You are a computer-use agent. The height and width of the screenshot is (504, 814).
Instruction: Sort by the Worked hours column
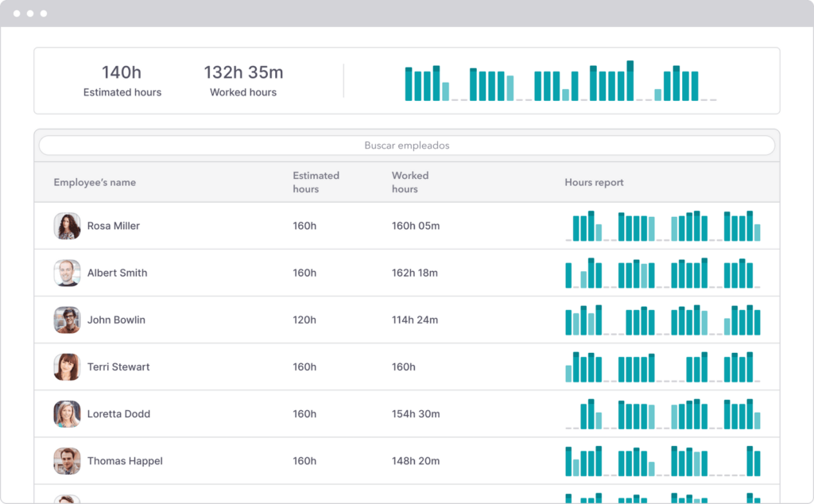click(410, 182)
